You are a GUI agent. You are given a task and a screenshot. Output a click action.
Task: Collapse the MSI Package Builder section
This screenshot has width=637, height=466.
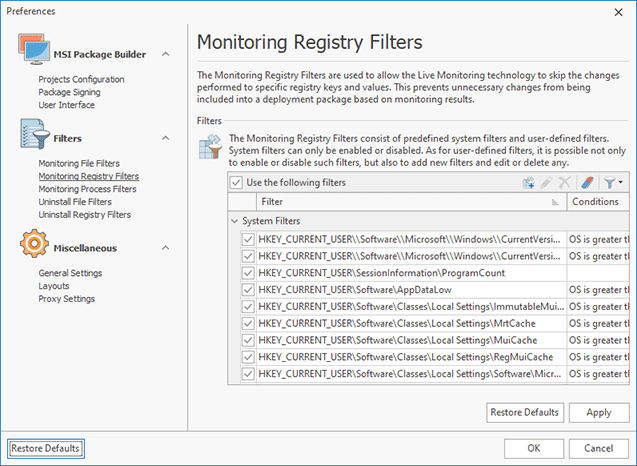(166, 54)
